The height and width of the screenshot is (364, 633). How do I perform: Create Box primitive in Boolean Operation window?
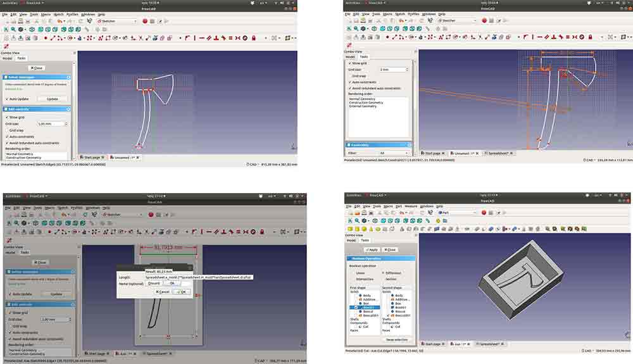pyautogui.click(x=350, y=229)
